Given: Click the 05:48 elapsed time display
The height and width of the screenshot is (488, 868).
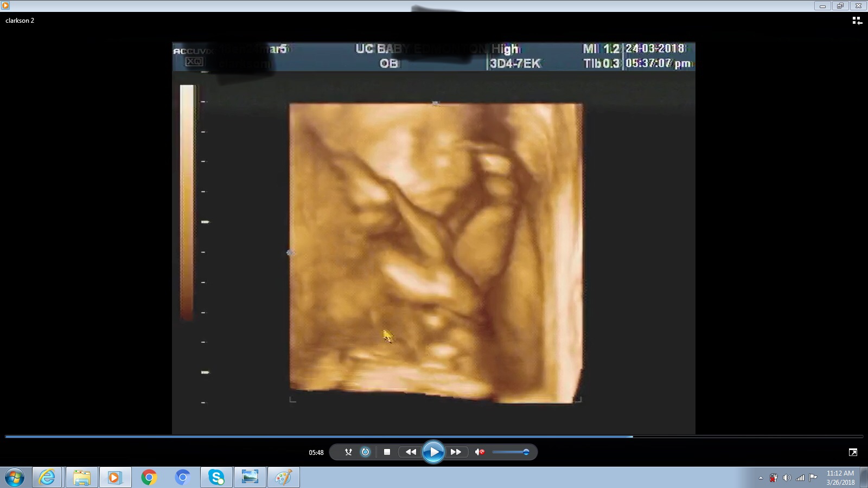Looking at the screenshot, I should [x=316, y=452].
